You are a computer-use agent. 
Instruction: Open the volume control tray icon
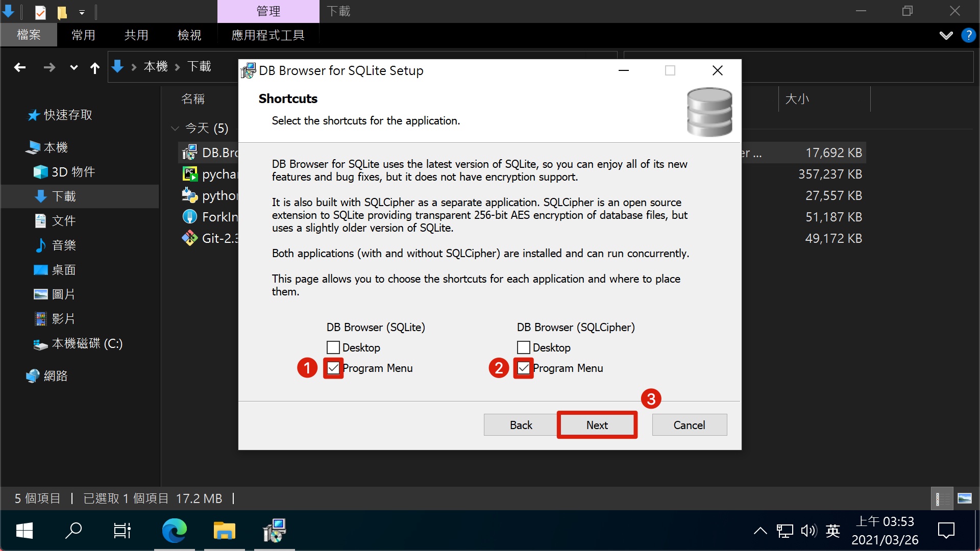point(808,531)
